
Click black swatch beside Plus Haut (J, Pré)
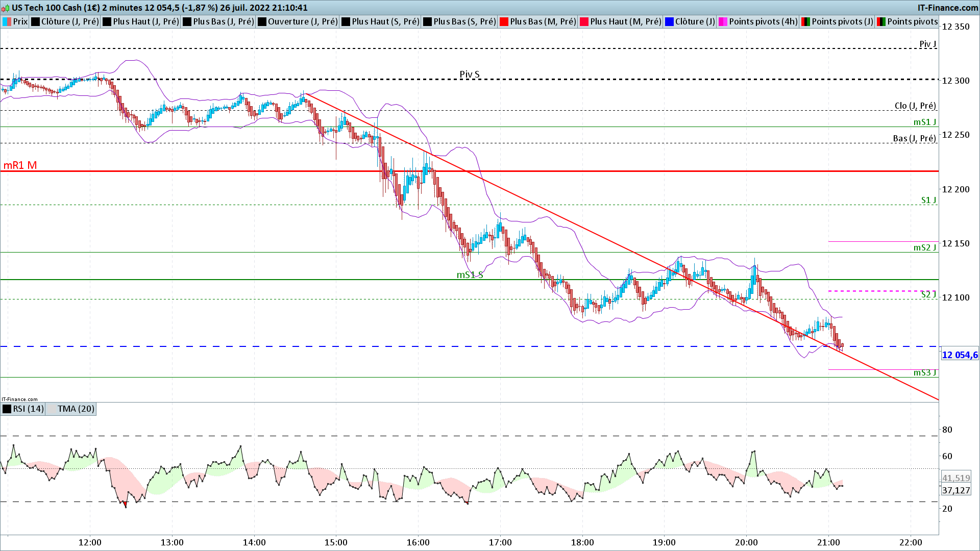point(107,21)
